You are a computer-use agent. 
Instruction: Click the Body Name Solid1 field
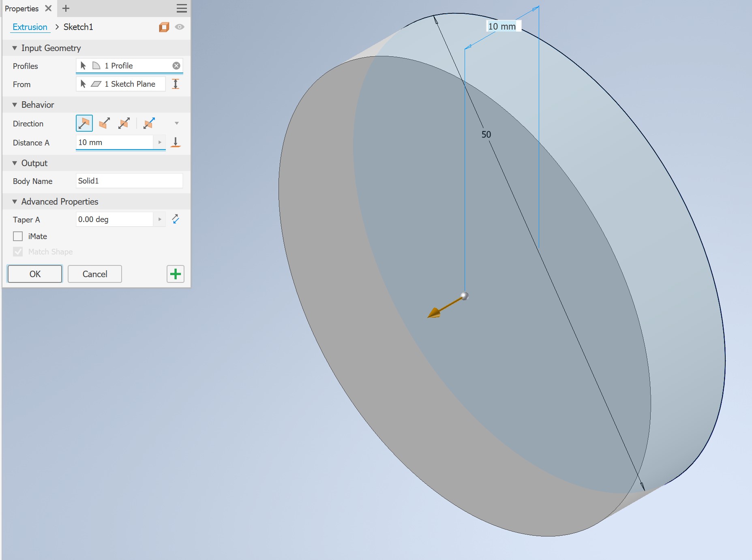point(129,181)
